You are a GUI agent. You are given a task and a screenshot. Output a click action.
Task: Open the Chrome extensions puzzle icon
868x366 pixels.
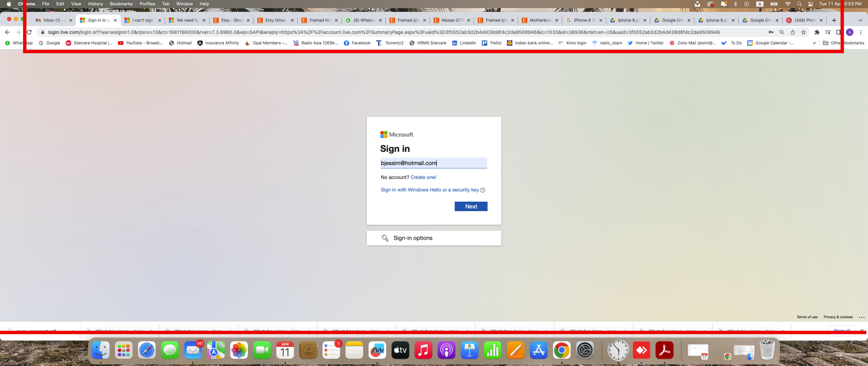coord(817,32)
